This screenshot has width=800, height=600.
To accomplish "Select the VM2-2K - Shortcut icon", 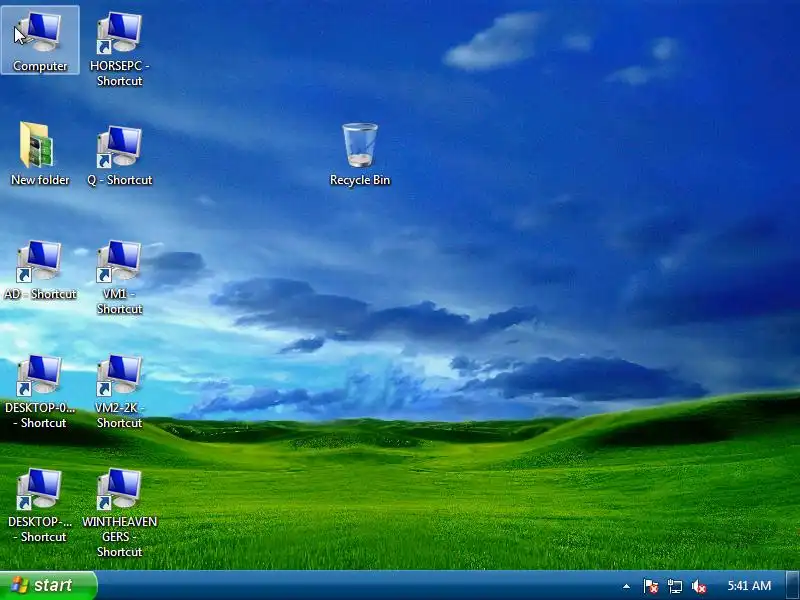I will 119,390.
